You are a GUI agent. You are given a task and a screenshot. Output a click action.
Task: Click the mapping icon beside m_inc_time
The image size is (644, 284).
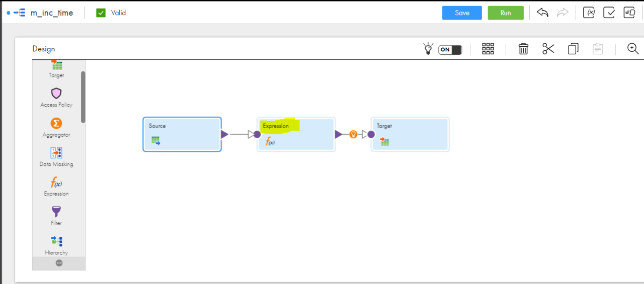(x=19, y=13)
